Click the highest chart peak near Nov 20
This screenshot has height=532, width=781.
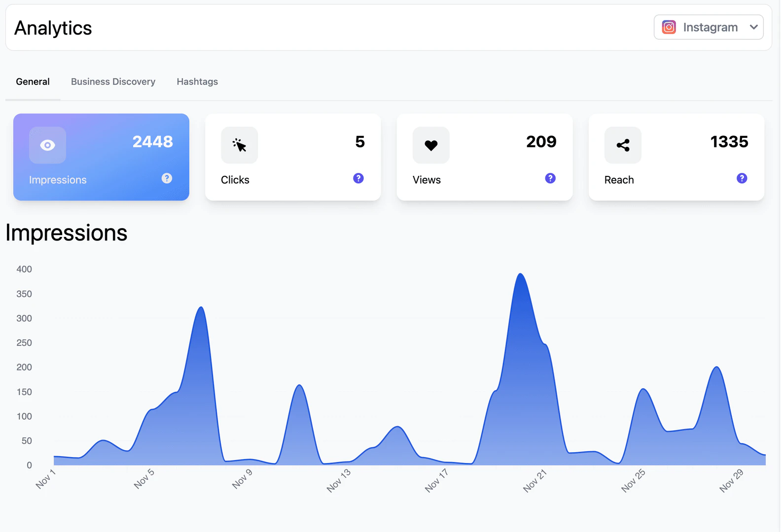coord(520,274)
